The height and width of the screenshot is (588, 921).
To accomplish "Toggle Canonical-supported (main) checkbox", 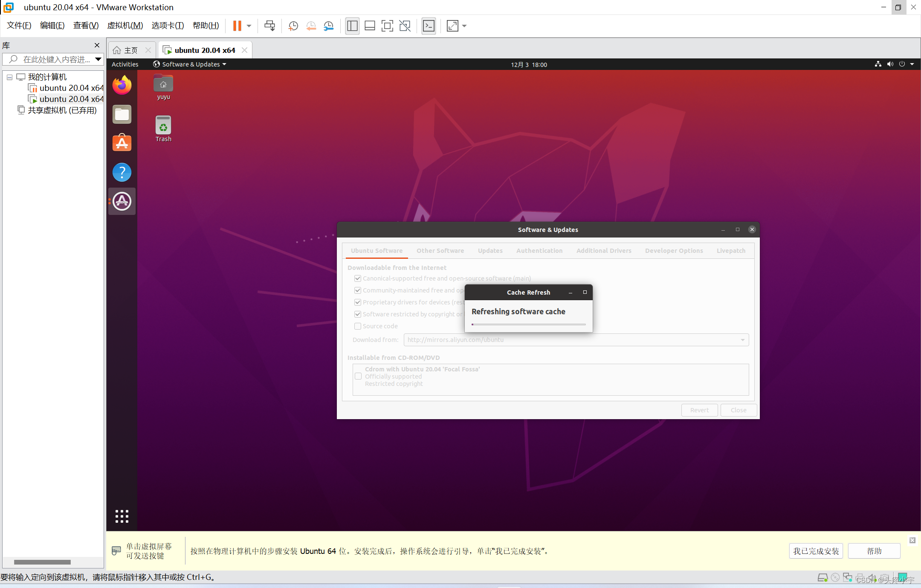I will (x=358, y=278).
